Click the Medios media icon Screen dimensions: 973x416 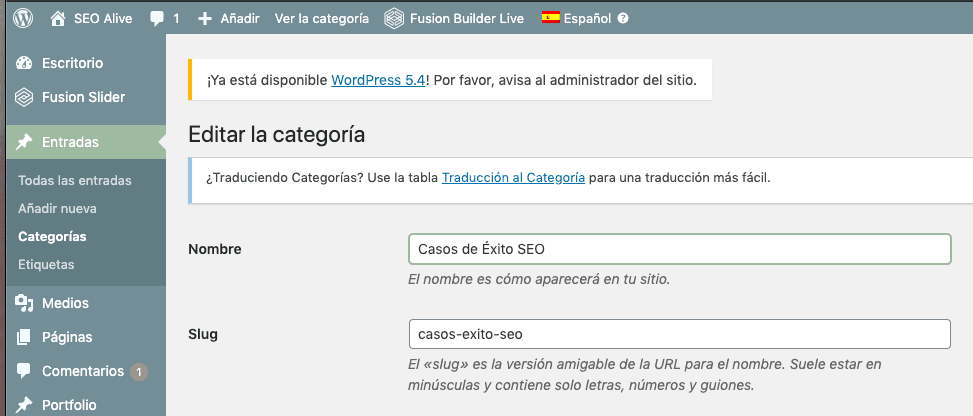pyautogui.click(x=24, y=303)
